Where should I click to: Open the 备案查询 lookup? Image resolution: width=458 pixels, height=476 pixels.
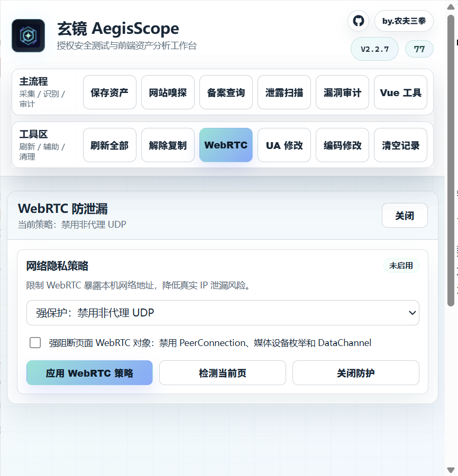click(226, 92)
